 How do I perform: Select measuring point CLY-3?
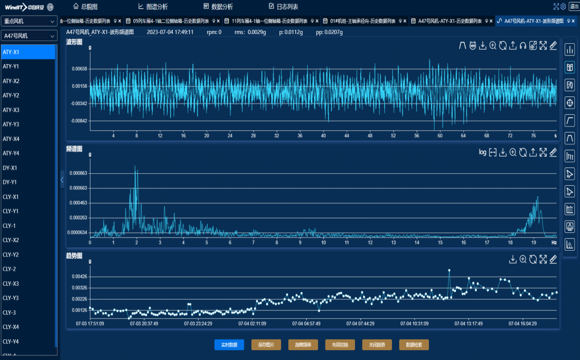coord(28,313)
